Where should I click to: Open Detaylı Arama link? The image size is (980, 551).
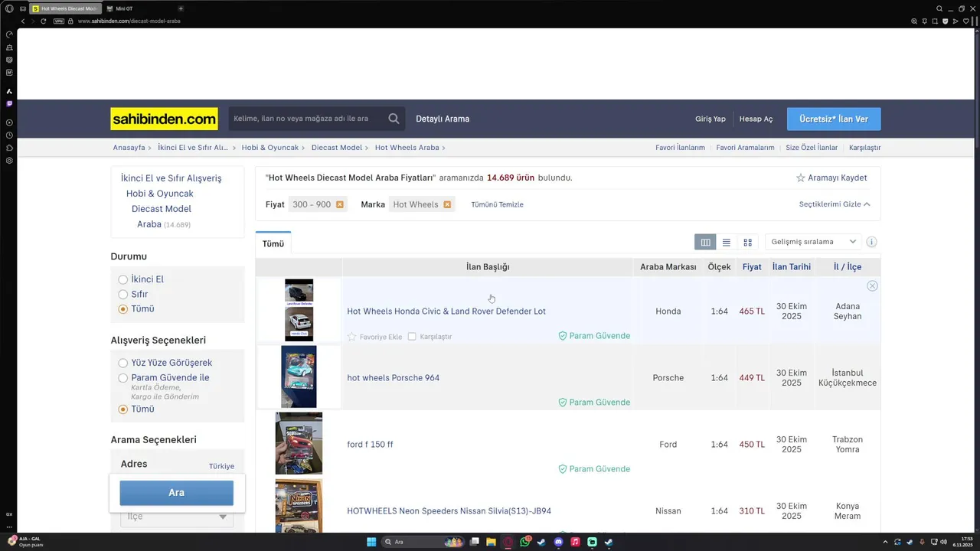click(x=443, y=119)
